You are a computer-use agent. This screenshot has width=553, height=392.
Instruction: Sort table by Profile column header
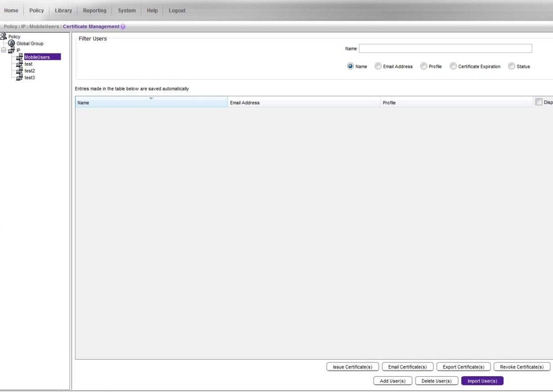(x=456, y=102)
